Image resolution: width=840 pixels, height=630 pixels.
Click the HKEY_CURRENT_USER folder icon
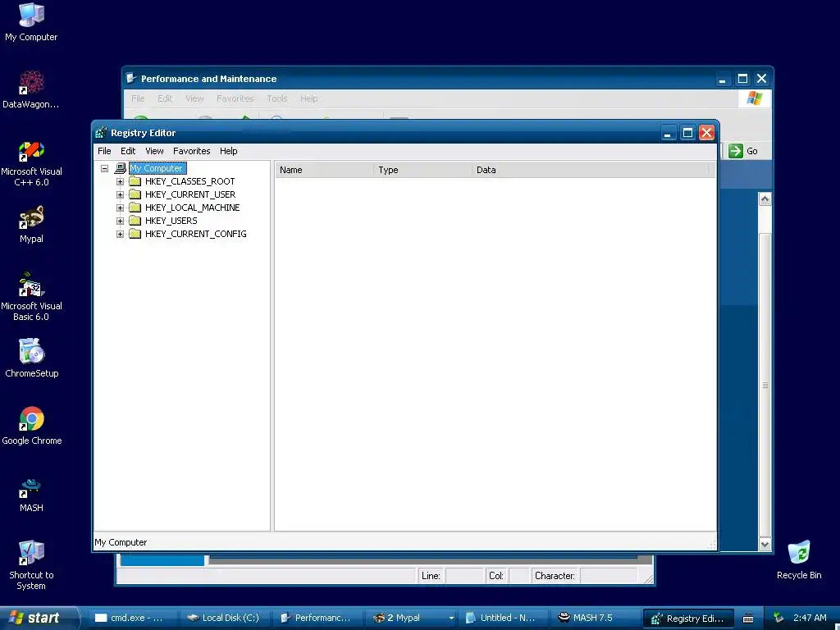click(x=135, y=194)
